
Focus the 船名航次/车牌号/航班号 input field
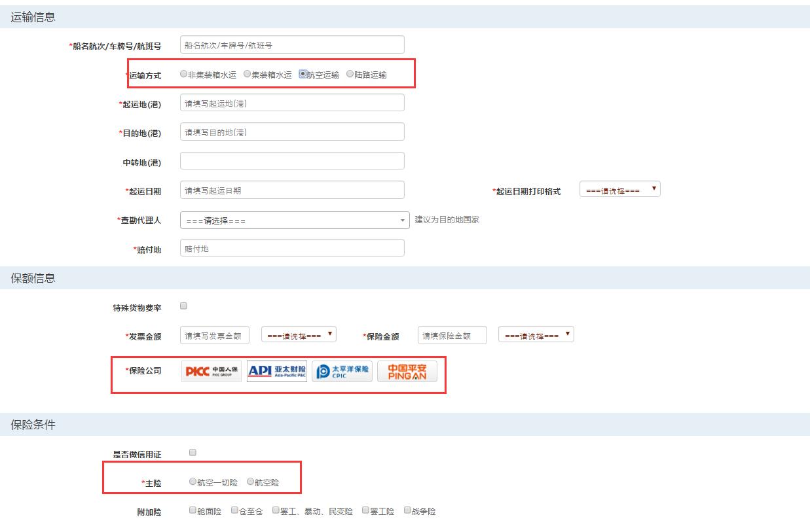[x=292, y=44]
